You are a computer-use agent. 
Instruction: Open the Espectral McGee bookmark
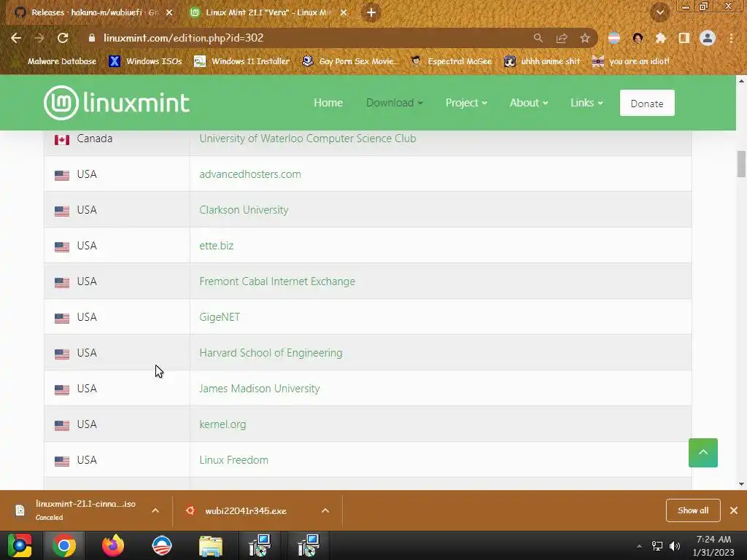451,61
